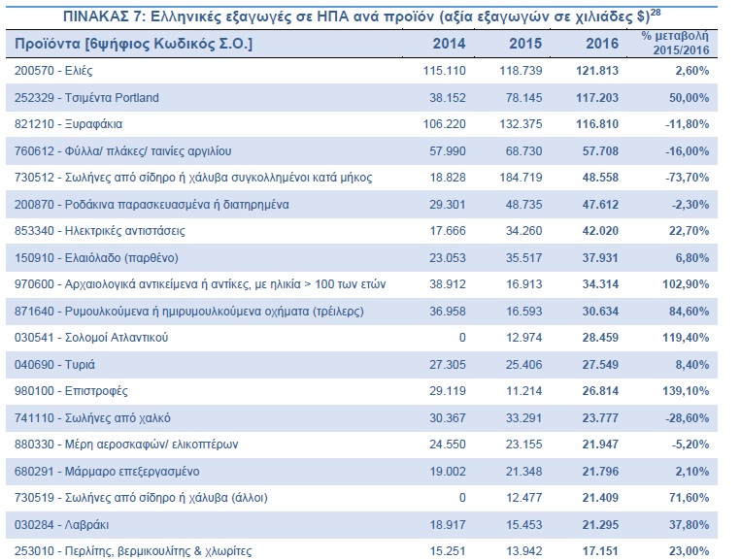Image resolution: width=741 pixels, height=560 pixels.
Task: Click the percent change '84,60%'
Action: coord(689,312)
